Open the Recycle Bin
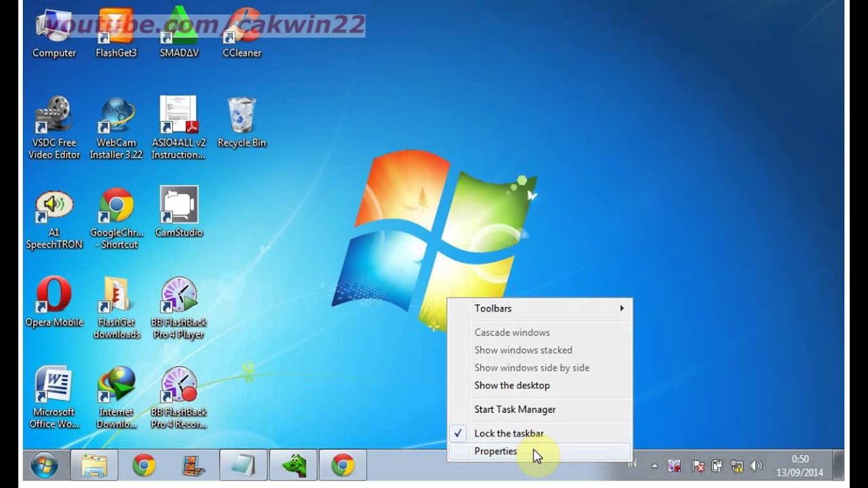This screenshot has width=868, height=488. 241,115
